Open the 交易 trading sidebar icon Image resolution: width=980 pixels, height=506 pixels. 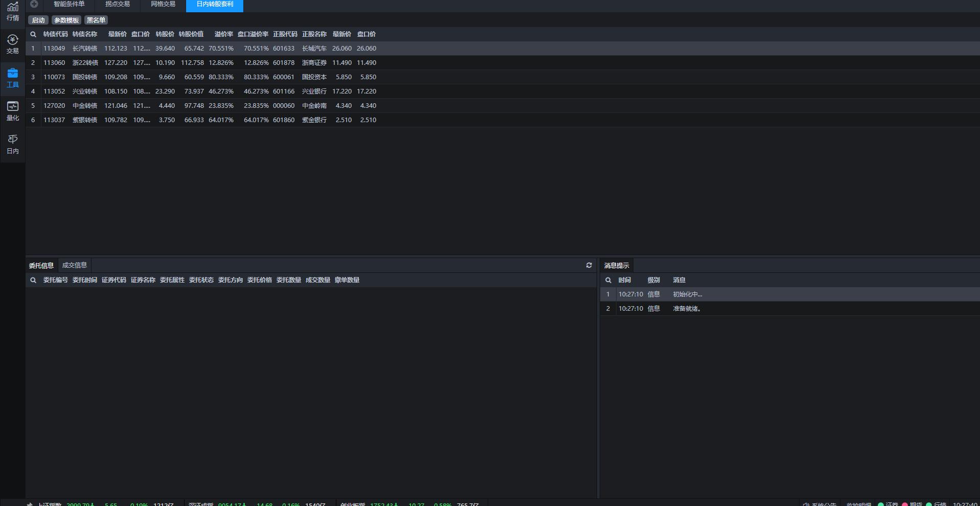(12, 44)
